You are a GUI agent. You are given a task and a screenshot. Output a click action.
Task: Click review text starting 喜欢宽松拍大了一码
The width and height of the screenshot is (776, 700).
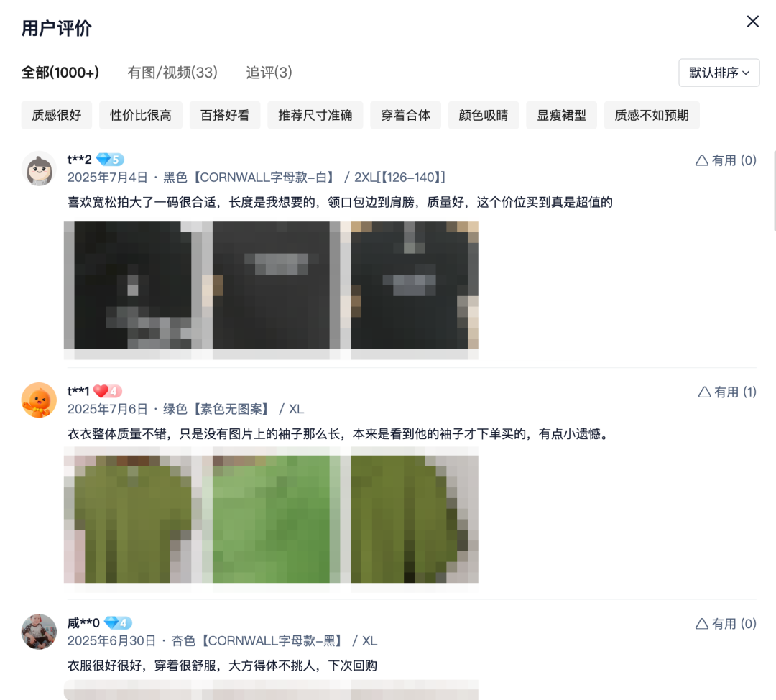tap(340, 202)
